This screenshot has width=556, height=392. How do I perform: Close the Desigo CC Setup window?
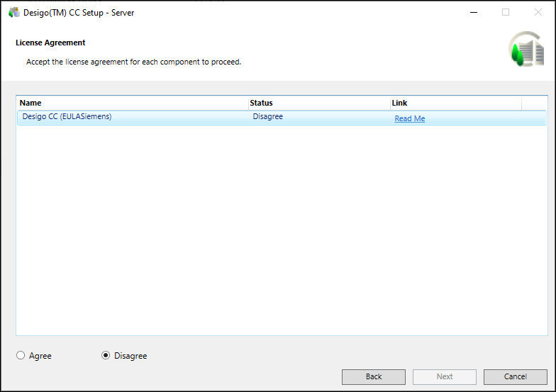538,13
